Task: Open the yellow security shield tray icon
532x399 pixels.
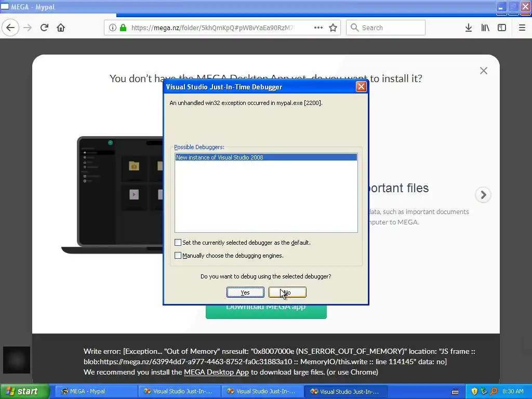Action: tap(474, 391)
